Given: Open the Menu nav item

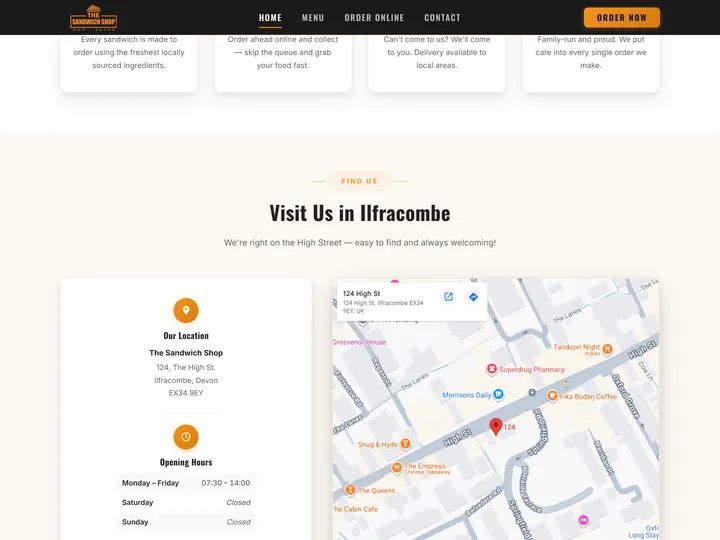Looking at the screenshot, I should (x=313, y=17).
